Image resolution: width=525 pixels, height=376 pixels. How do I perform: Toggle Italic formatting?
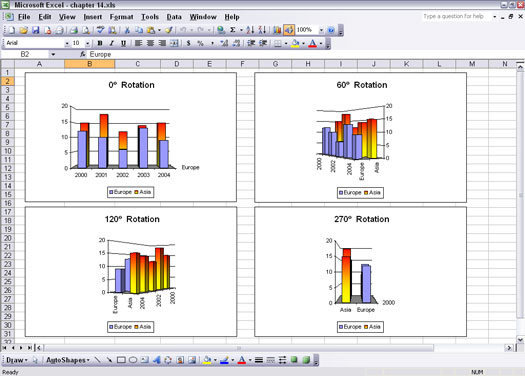pos(111,43)
